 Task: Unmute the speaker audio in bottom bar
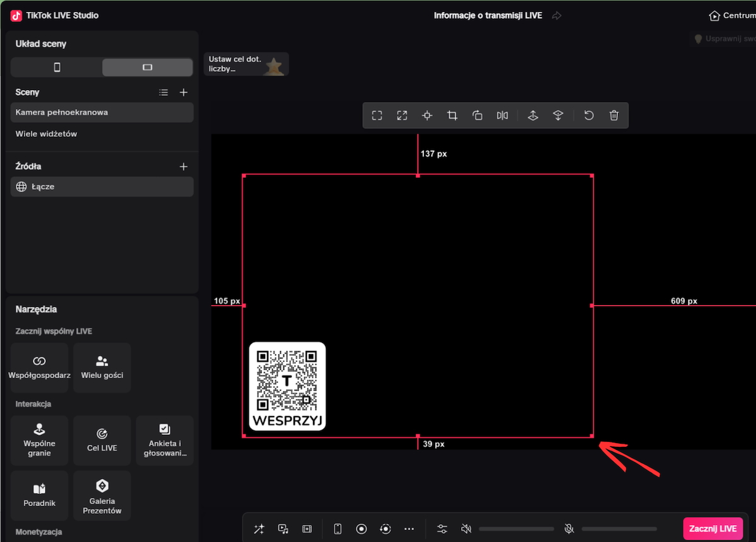pos(466,529)
